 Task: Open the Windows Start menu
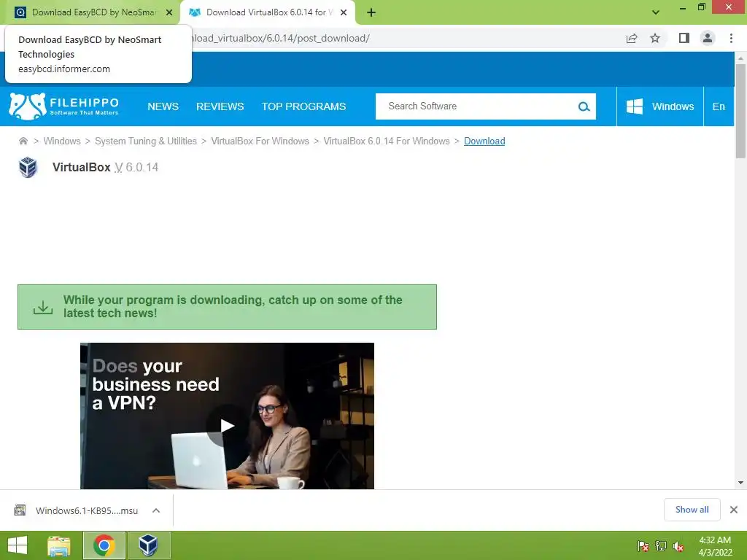[x=18, y=545]
